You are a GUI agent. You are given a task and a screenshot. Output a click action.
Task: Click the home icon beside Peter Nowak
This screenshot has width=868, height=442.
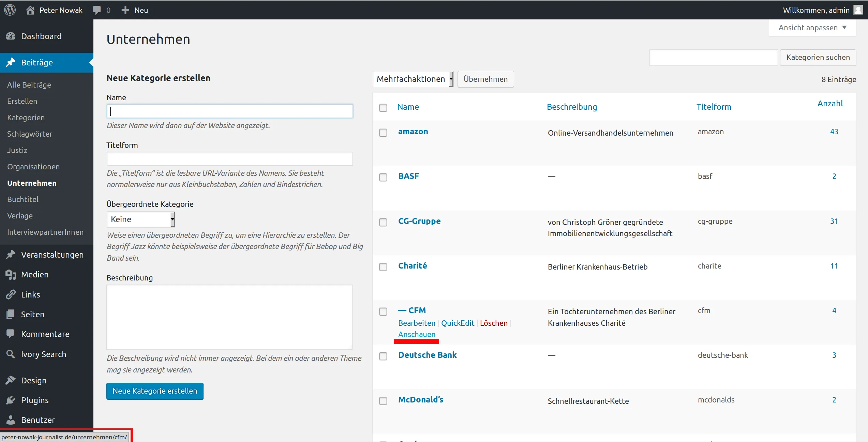point(30,10)
